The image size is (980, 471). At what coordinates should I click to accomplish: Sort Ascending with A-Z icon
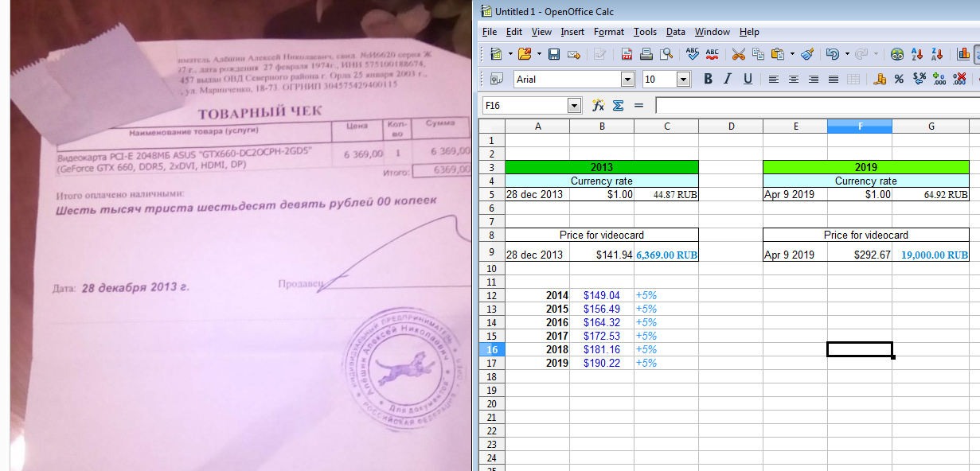pyautogui.click(x=917, y=55)
